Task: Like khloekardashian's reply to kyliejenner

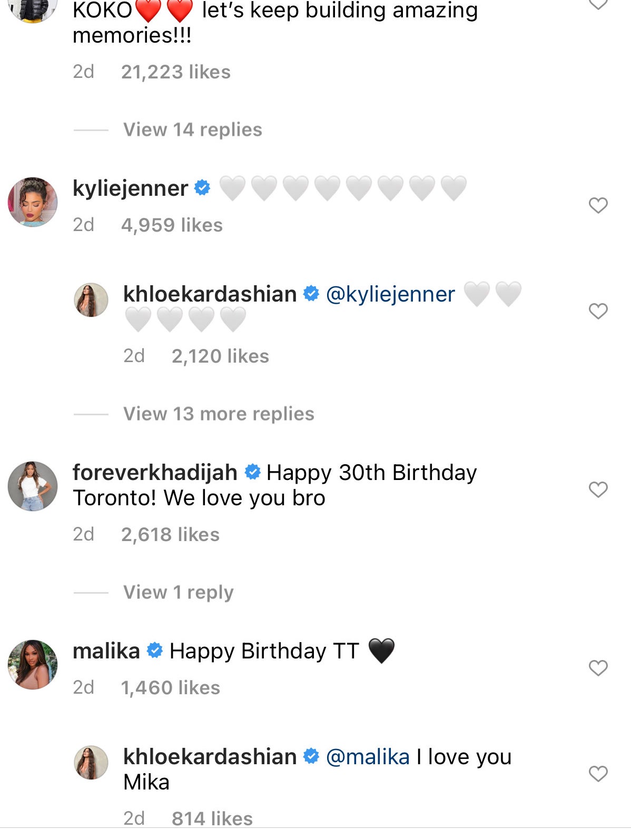Action: pyautogui.click(x=598, y=311)
